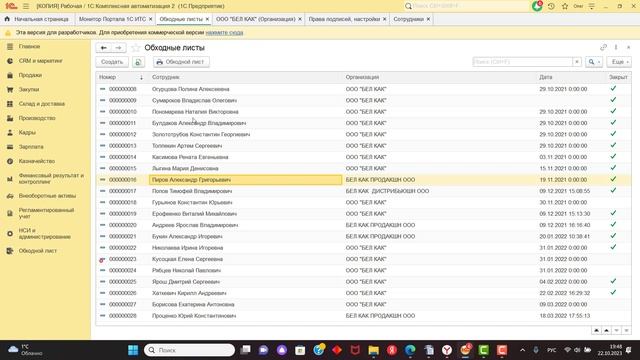This screenshot has width=640, height=360.
Task: Click the Создать button
Action: point(112,62)
